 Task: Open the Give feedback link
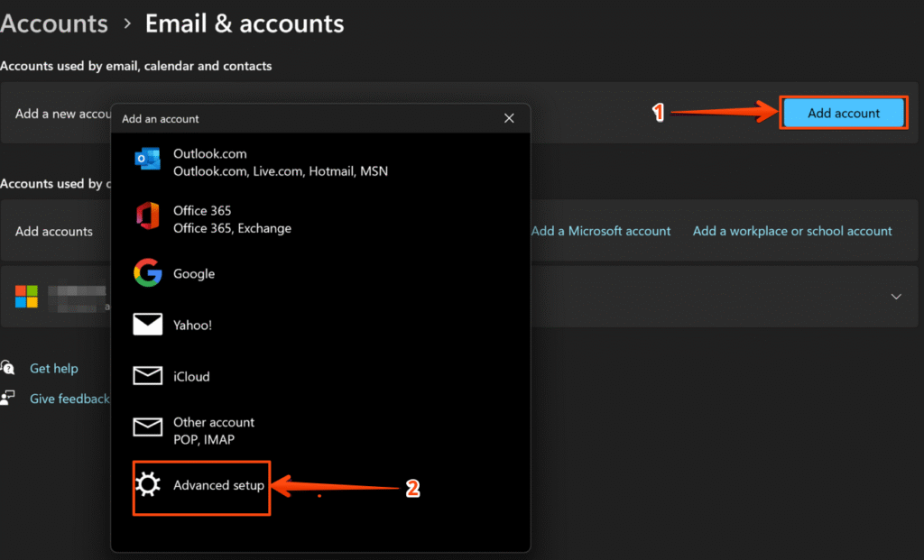click(69, 399)
